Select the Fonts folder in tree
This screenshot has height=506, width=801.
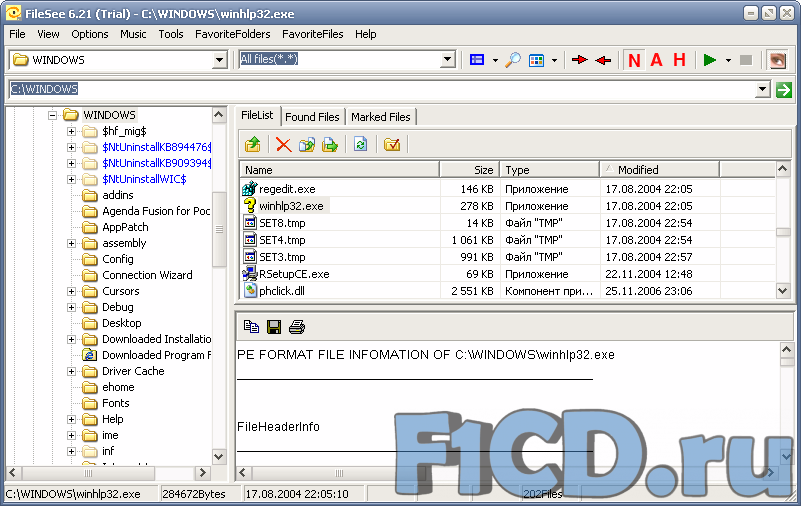[115, 403]
